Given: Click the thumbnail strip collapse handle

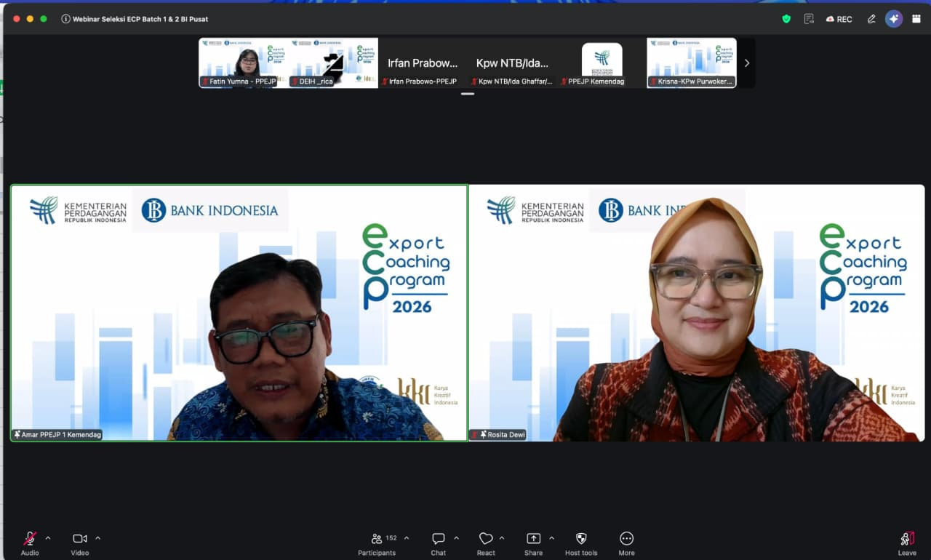Looking at the screenshot, I should tap(468, 94).
